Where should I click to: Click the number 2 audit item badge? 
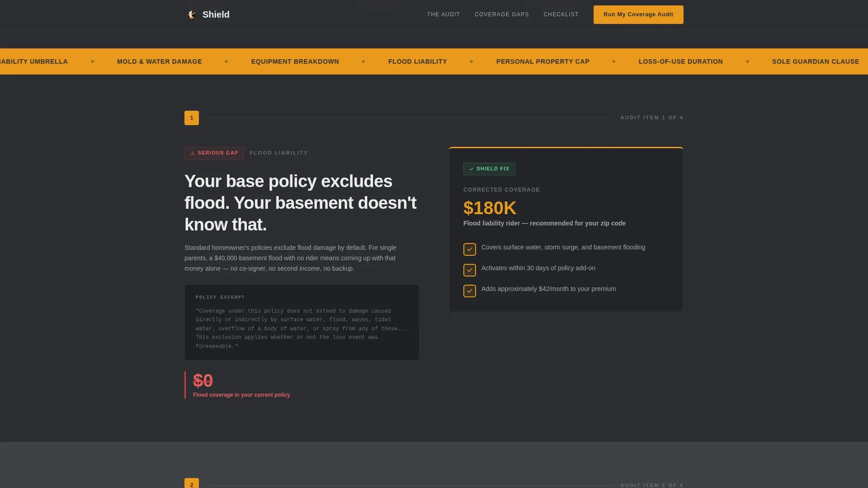point(192,484)
